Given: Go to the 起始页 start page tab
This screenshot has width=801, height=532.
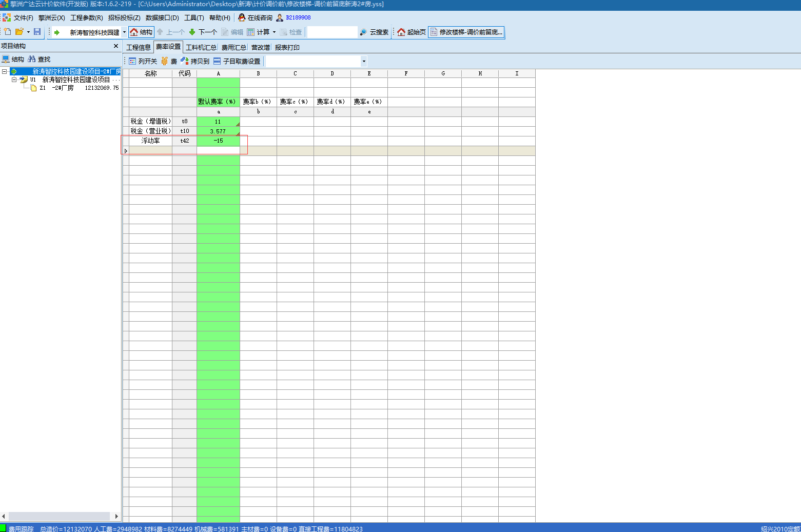Looking at the screenshot, I should point(412,32).
